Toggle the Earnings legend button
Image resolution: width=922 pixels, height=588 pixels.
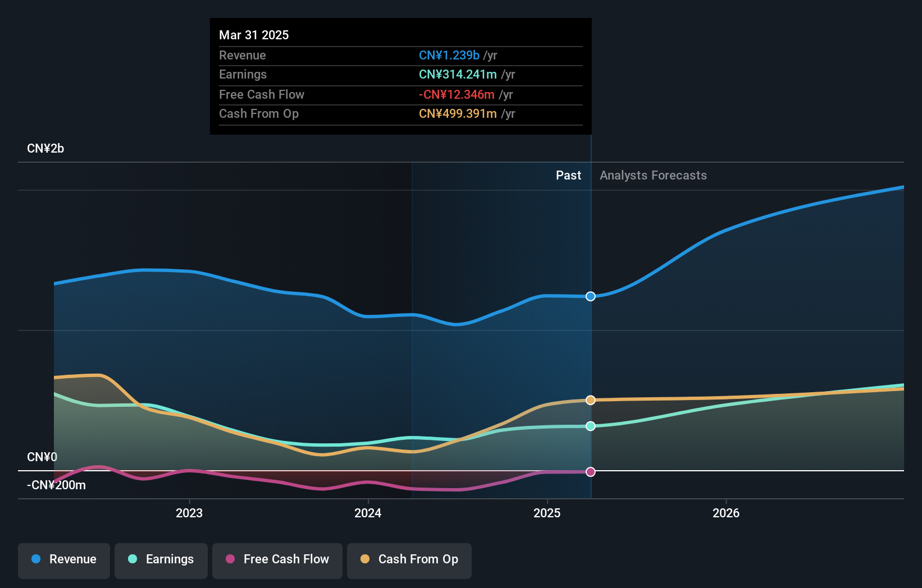pyautogui.click(x=161, y=561)
